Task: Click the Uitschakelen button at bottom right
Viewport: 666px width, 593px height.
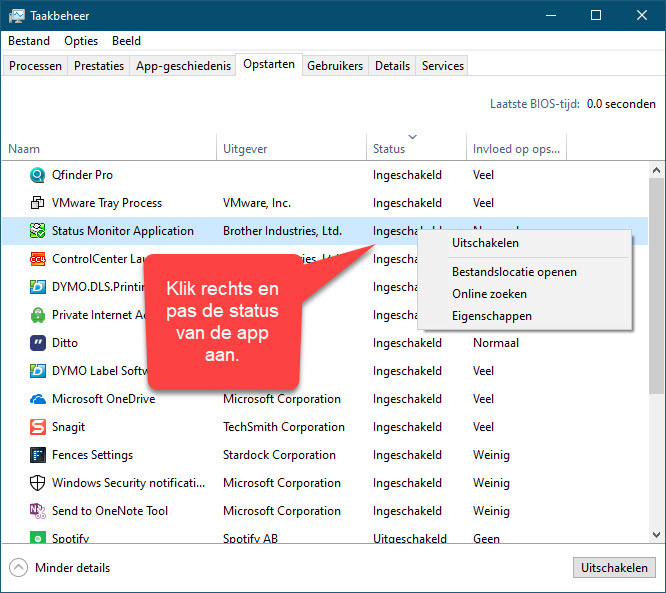Action: pyautogui.click(x=614, y=568)
